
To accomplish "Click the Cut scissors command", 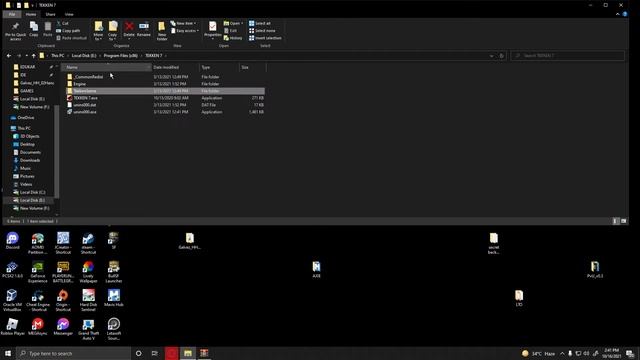I will pyautogui.click(x=62, y=24).
